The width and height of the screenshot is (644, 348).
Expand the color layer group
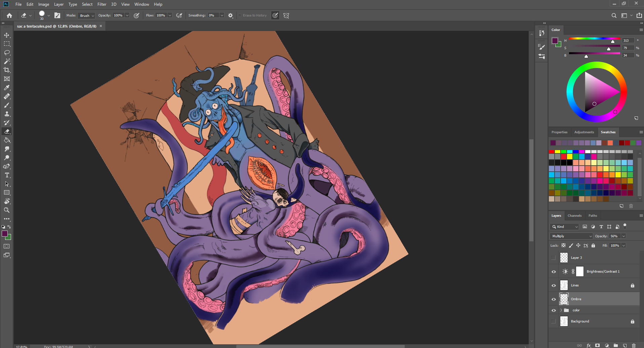(x=561, y=310)
